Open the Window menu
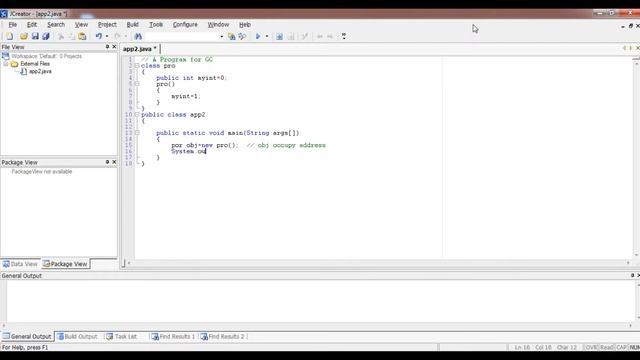 pyautogui.click(x=218, y=25)
